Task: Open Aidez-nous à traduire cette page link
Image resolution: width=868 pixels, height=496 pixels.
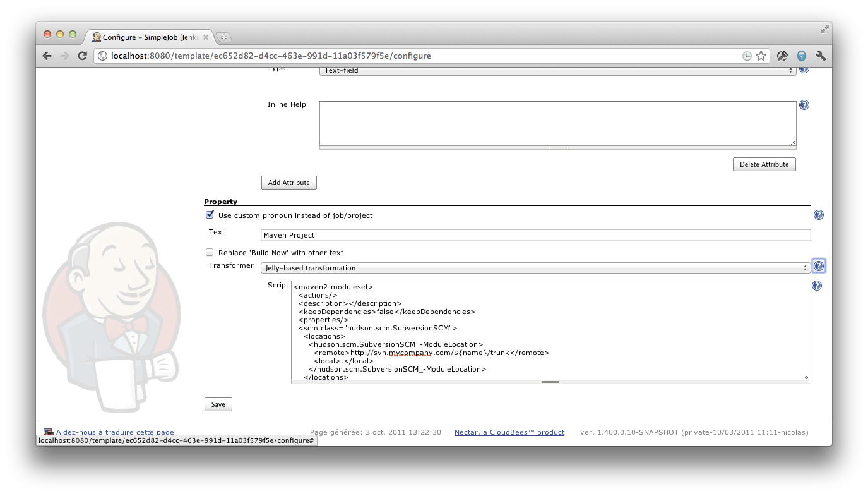Action: (115, 432)
